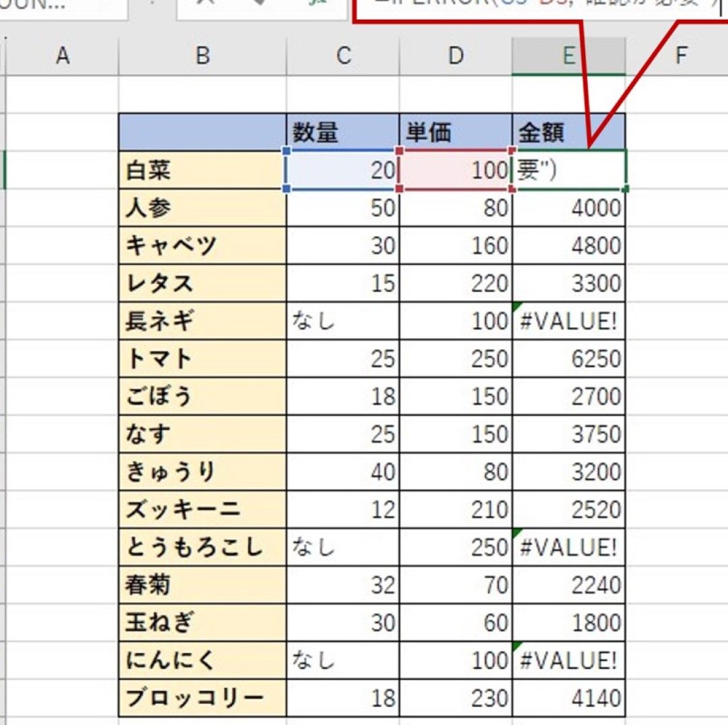This screenshot has height=725, width=728.
Task: Click amount 2520 in ズッキーニ row
Action: (569, 509)
